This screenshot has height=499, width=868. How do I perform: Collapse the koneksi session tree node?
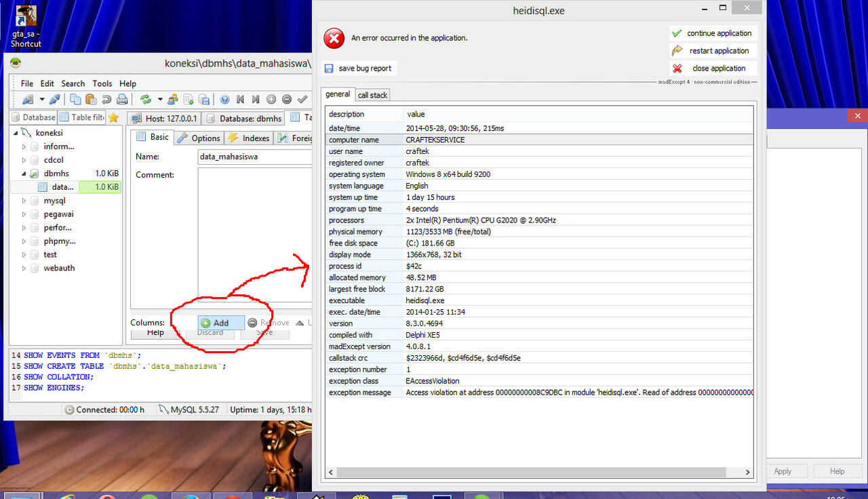(x=16, y=133)
